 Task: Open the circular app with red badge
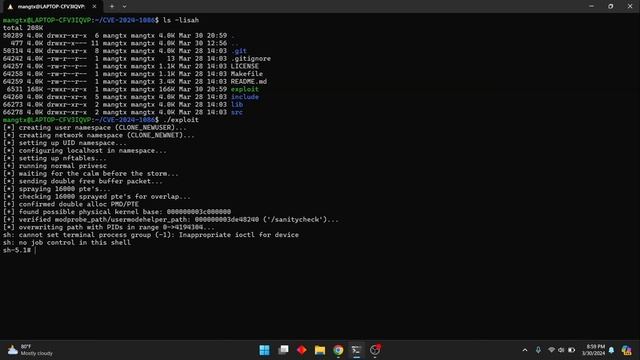(x=375, y=350)
